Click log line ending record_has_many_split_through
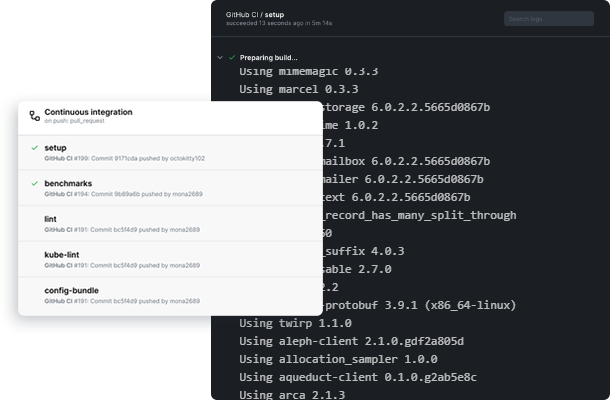 (x=419, y=215)
